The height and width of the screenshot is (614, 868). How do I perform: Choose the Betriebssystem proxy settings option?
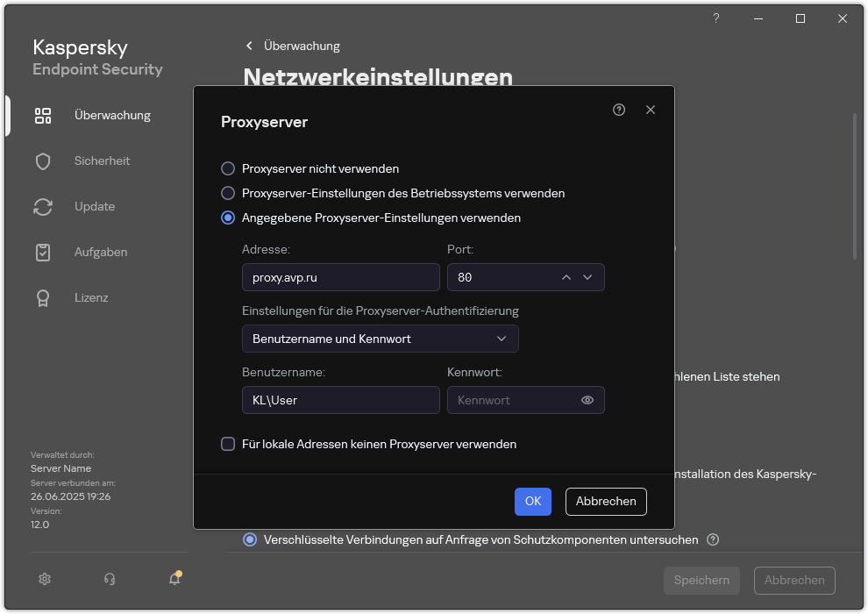229,193
